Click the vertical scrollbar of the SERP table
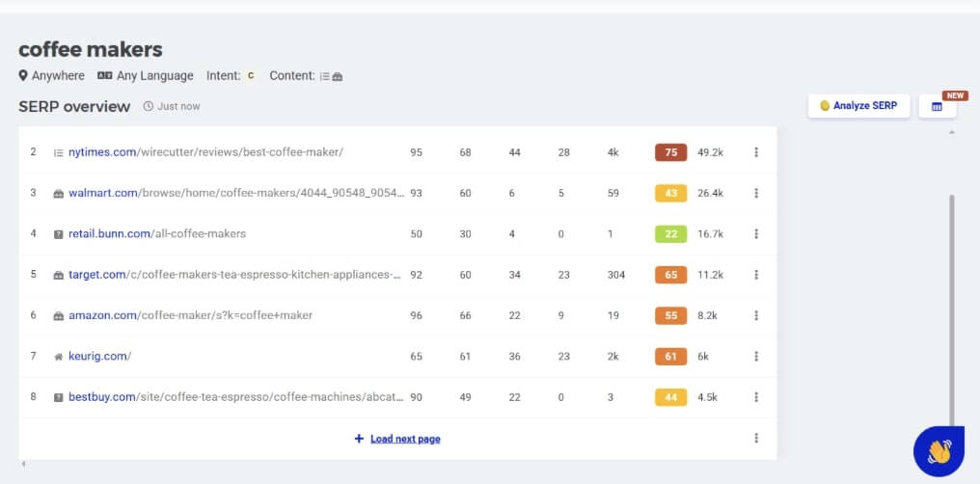This screenshot has width=980, height=484. pyautogui.click(x=952, y=309)
